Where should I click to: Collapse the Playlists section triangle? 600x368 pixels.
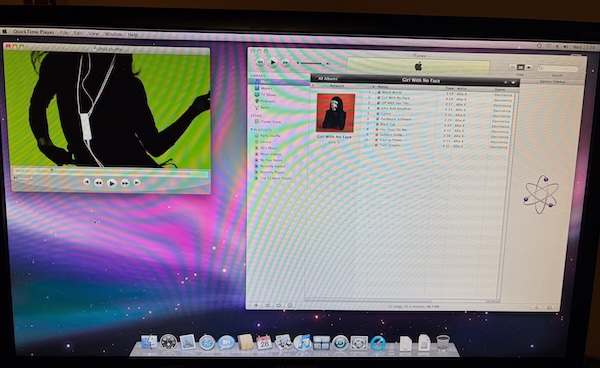tap(252, 130)
